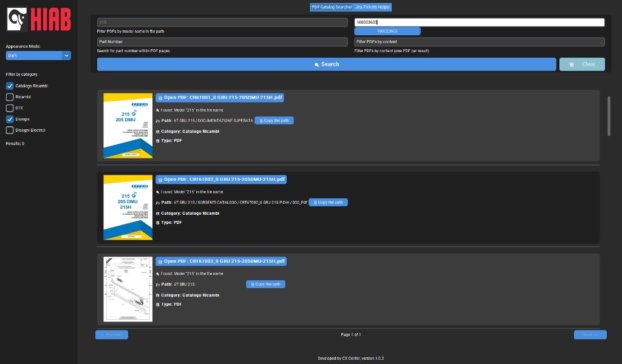
Task: Click the Developed by CX Center version text
Action: click(x=350, y=358)
